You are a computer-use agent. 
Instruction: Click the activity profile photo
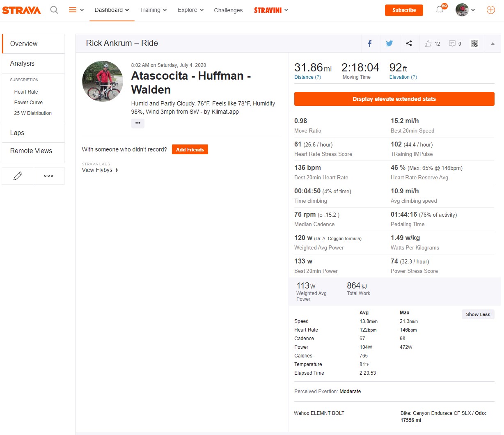(103, 81)
